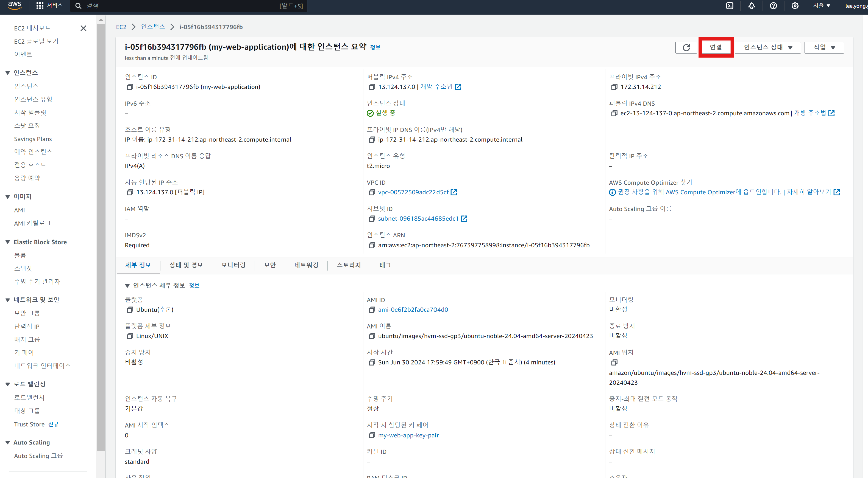Open the 인스턴스 상태 dropdown
The height and width of the screenshot is (478, 868).
coord(767,47)
